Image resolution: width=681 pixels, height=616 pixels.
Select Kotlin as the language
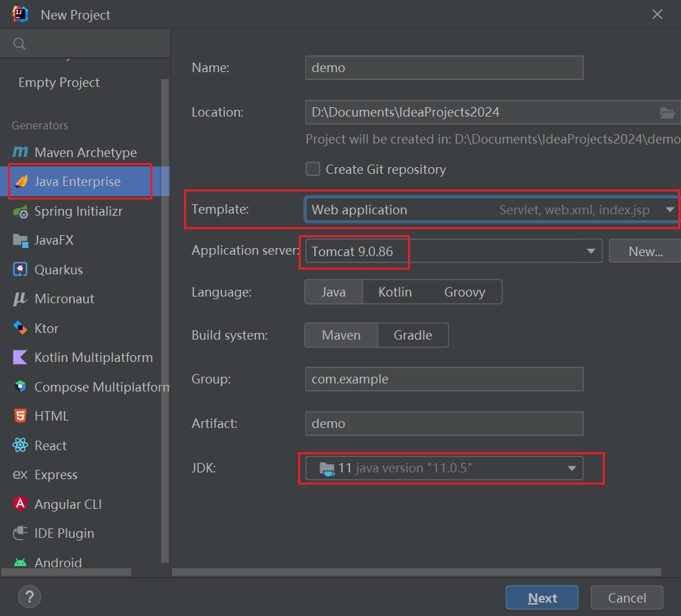(x=395, y=292)
